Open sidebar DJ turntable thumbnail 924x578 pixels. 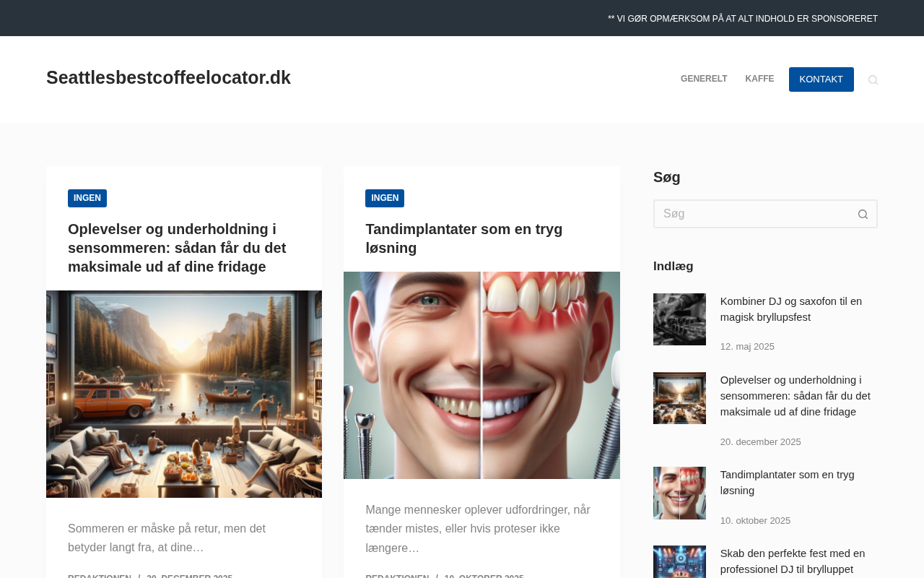click(x=679, y=319)
